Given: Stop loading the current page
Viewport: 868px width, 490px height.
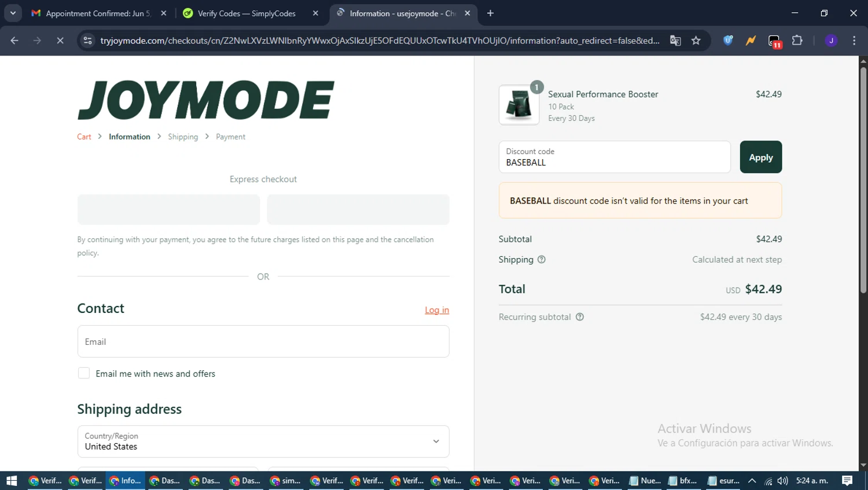Looking at the screenshot, I should pyautogui.click(x=60, y=40).
